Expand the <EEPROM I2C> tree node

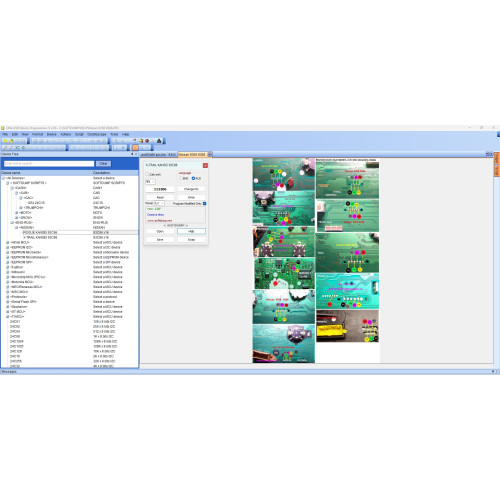pyautogui.click(x=8, y=247)
